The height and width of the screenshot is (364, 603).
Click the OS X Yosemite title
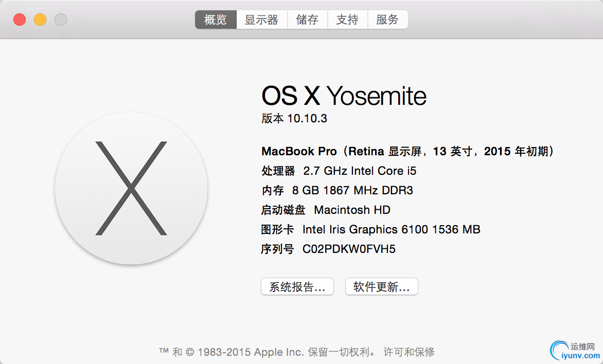coord(344,96)
